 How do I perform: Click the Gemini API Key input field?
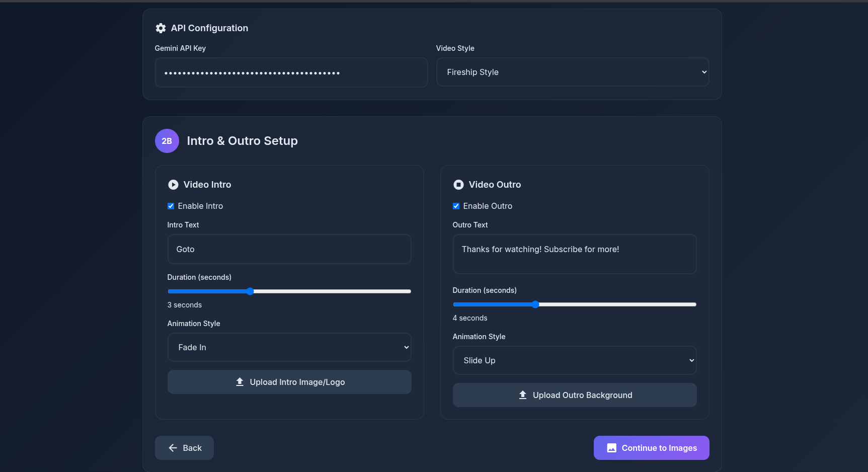[291, 72]
